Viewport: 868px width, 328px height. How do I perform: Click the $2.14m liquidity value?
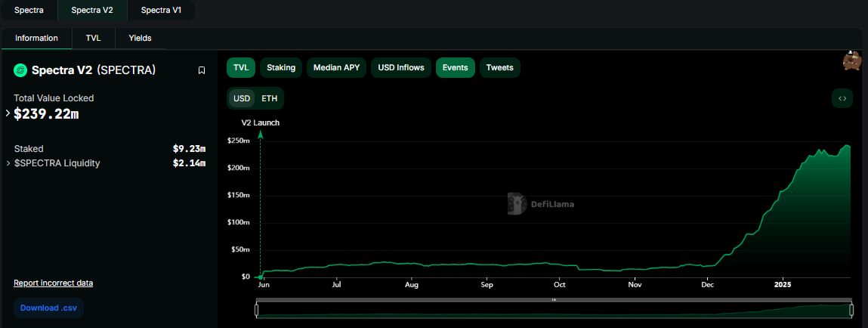(x=190, y=163)
